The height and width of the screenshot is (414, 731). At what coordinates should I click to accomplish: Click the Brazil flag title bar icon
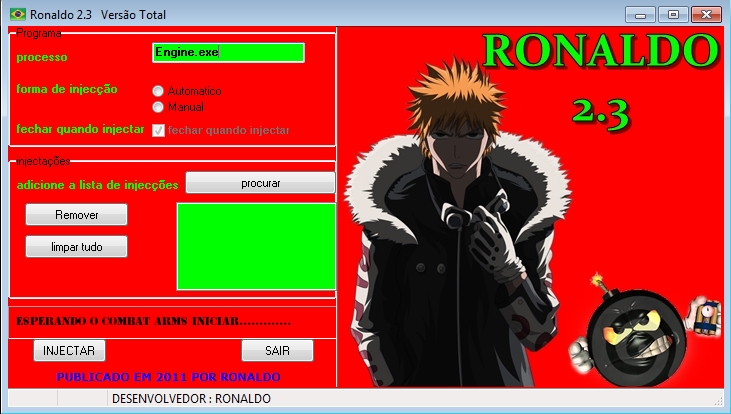tap(18, 14)
